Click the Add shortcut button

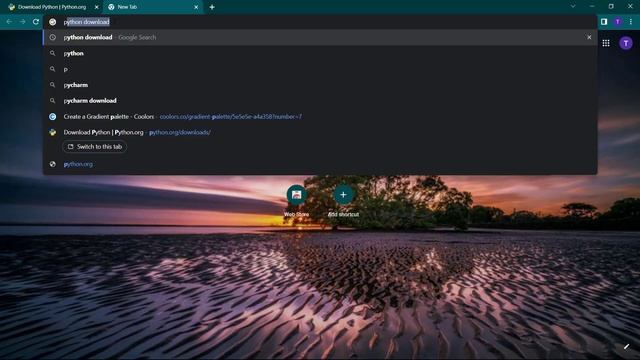(x=343, y=200)
